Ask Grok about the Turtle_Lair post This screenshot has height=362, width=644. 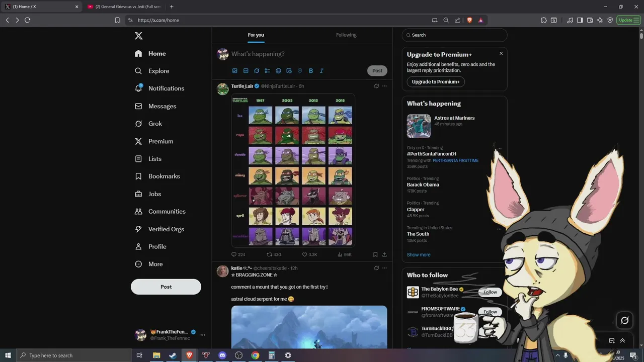pos(376,86)
